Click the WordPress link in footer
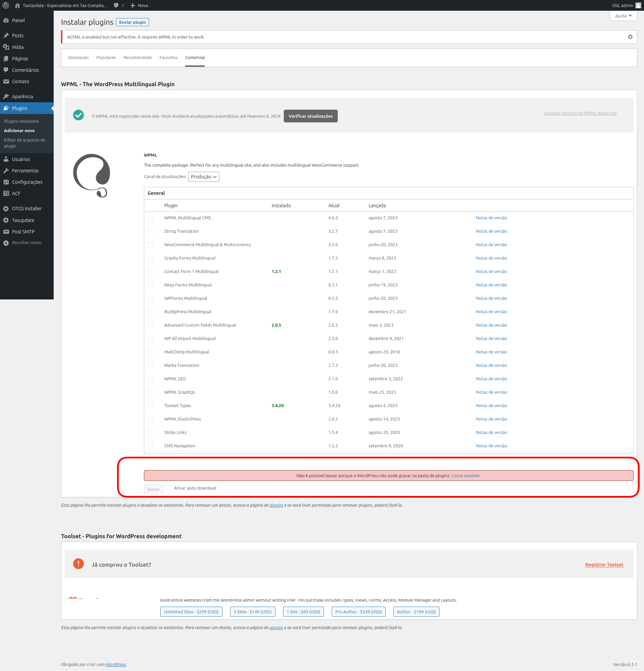The image size is (644, 671). click(116, 665)
